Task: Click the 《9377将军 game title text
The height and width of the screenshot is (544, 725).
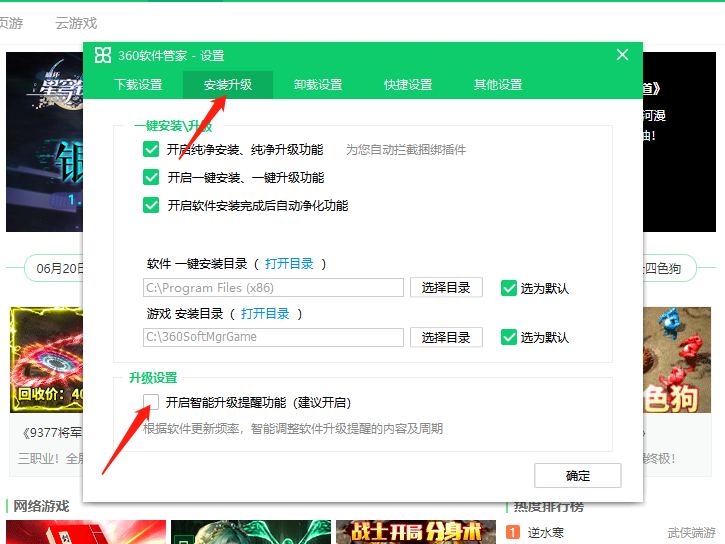Action: [x=52, y=433]
